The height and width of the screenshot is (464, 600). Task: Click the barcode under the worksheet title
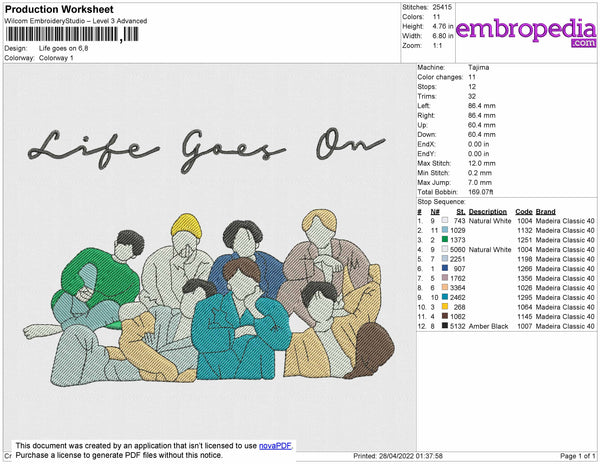click(x=72, y=34)
